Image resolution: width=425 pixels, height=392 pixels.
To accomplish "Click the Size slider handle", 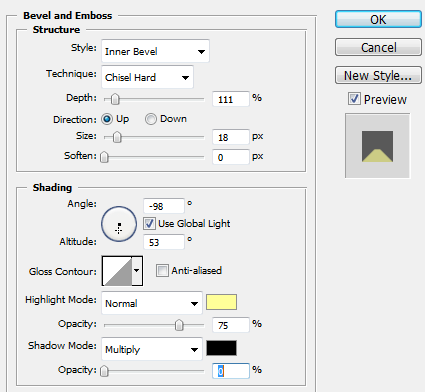I will coord(117,137).
